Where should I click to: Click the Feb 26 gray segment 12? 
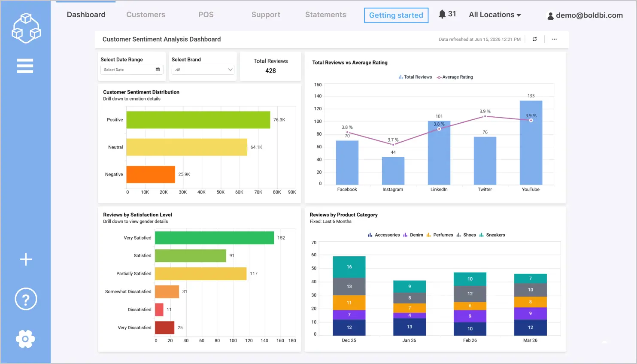pyautogui.click(x=470, y=294)
